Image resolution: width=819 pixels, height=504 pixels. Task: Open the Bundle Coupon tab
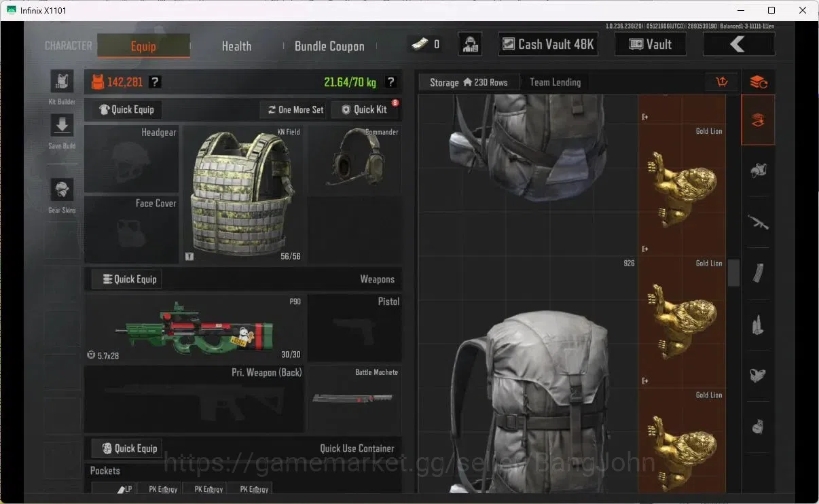[x=329, y=46]
